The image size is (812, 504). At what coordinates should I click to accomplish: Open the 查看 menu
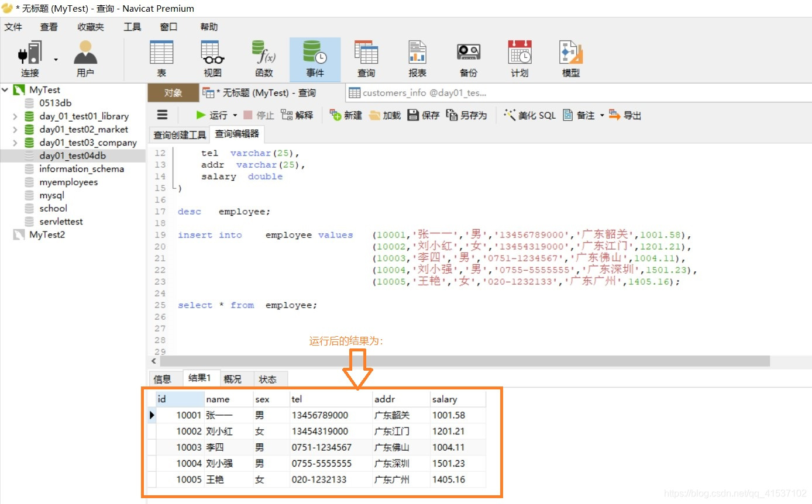[49, 27]
